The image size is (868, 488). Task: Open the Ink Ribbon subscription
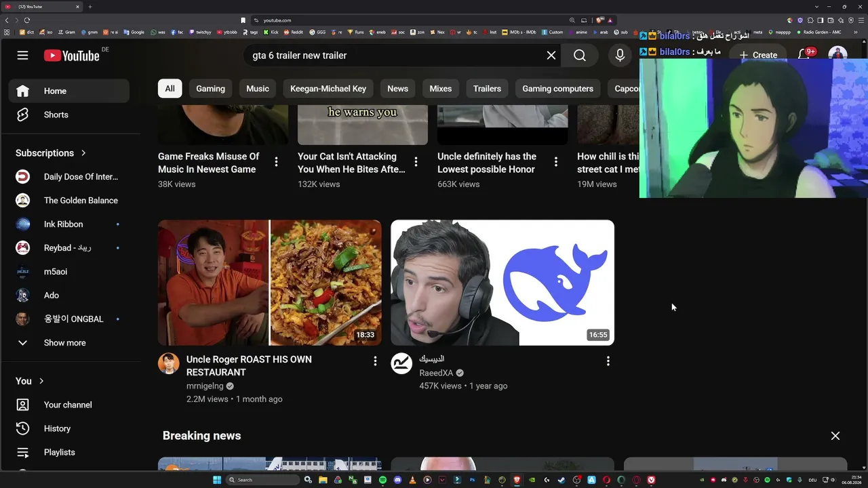69,224
